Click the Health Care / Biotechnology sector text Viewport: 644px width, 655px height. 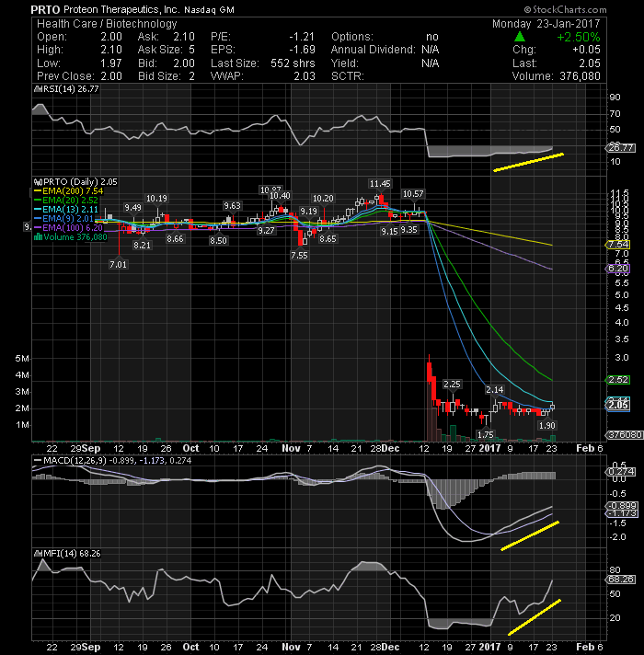(x=107, y=24)
